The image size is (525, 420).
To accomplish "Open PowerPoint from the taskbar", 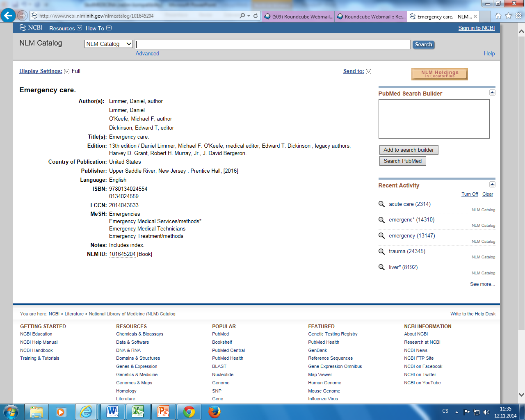I will click(163, 412).
